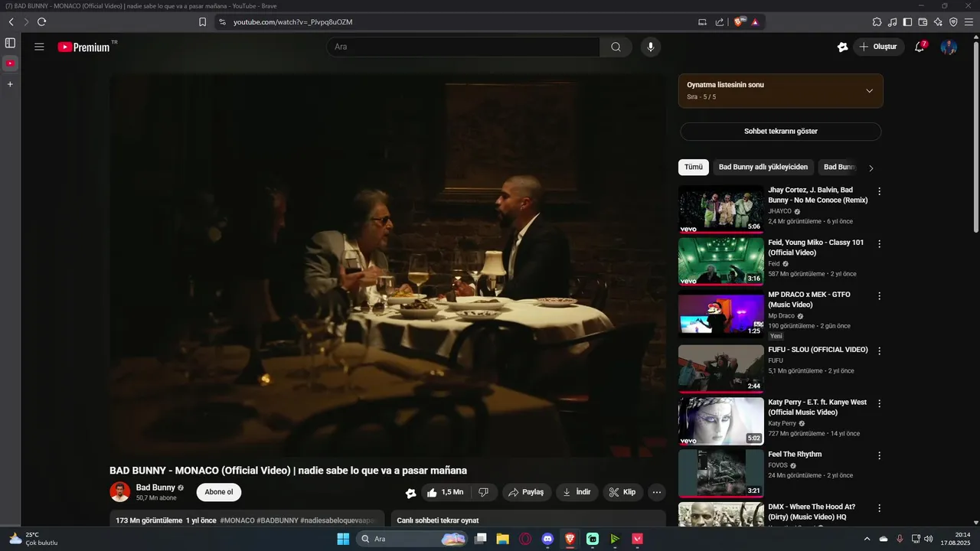This screenshot has width=980, height=551.
Task: Open more actions menu under video
Action: click(656, 493)
